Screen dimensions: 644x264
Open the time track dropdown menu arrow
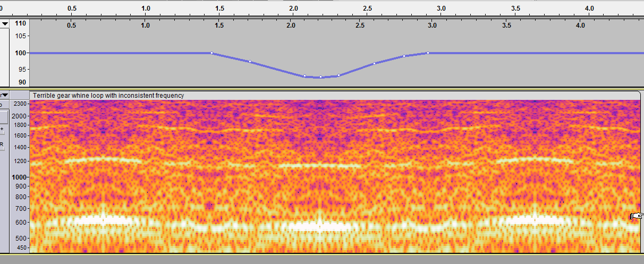click(x=5, y=24)
